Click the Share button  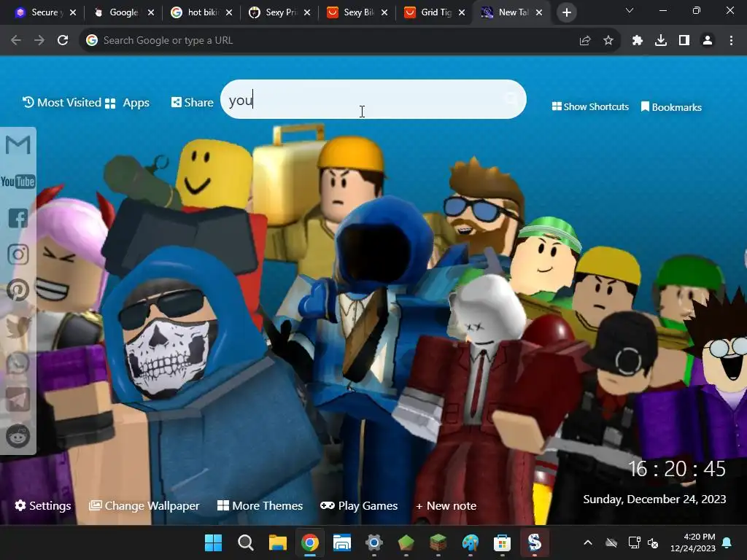pyautogui.click(x=193, y=102)
